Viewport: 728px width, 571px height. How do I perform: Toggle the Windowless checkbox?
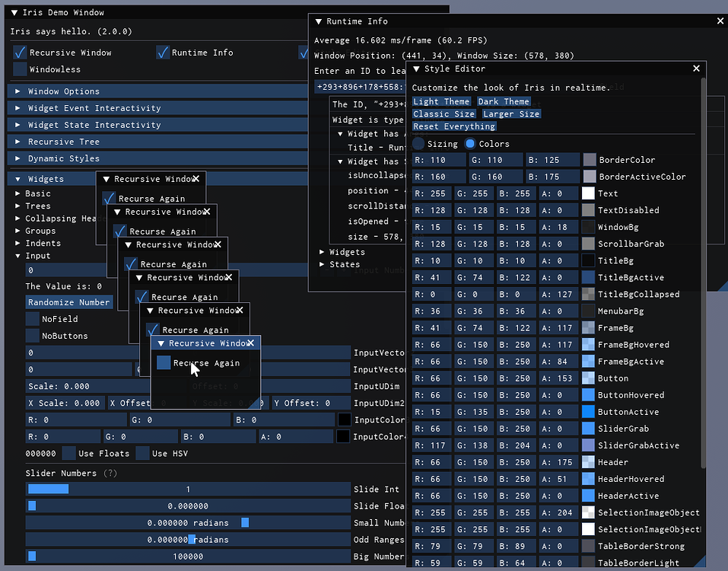19,69
